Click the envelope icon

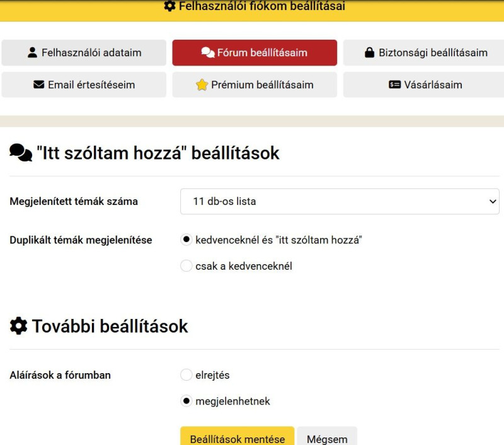click(x=39, y=84)
